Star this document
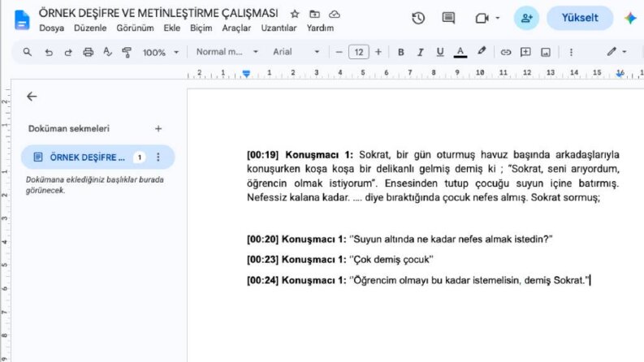 295,15
